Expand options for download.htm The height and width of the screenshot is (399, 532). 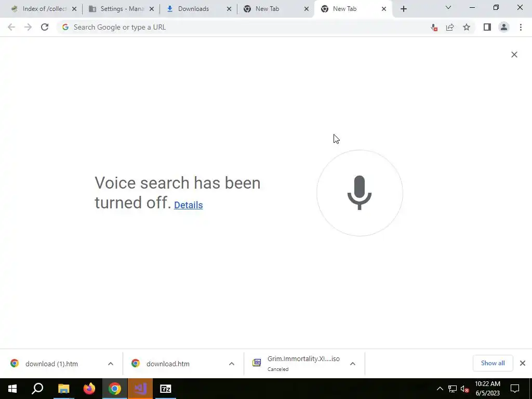[x=232, y=364]
